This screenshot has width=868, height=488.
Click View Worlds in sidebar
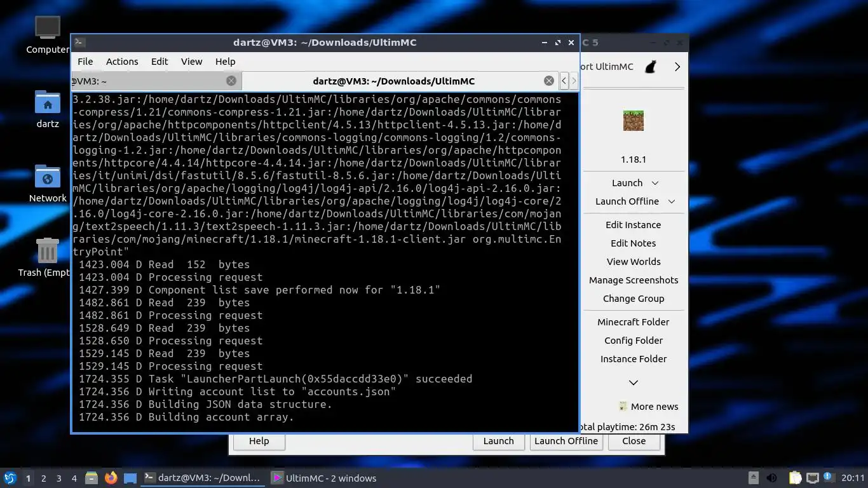coord(634,262)
